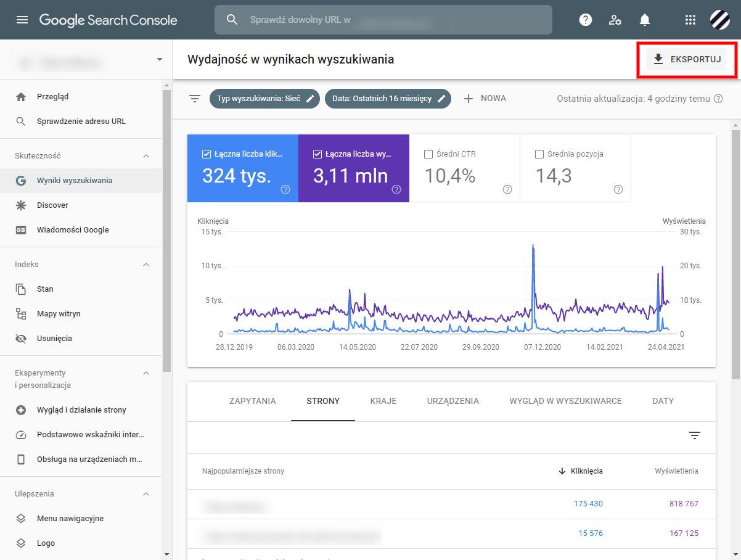741x560 pixels.
Task: Enable the Średnia pozycja checkbox
Action: click(539, 154)
